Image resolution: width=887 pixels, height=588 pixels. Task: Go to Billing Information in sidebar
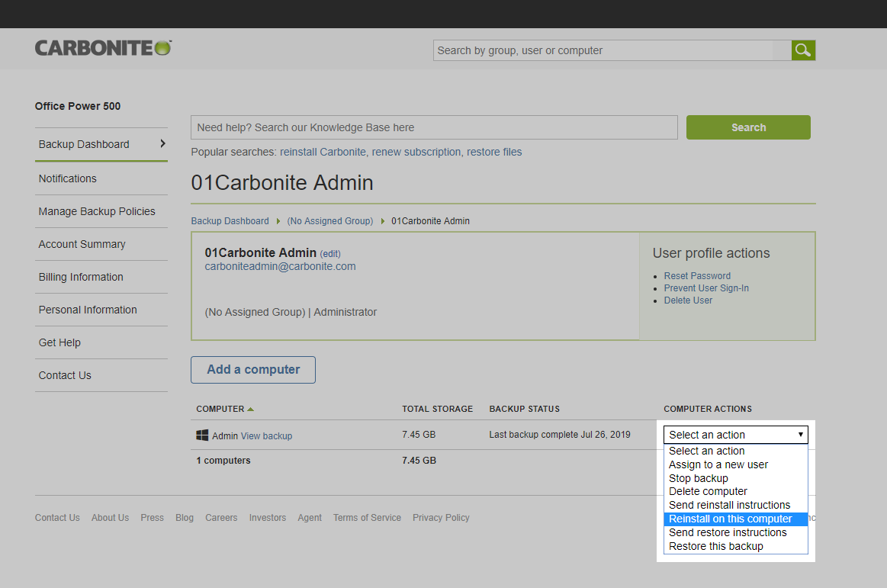(81, 277)
